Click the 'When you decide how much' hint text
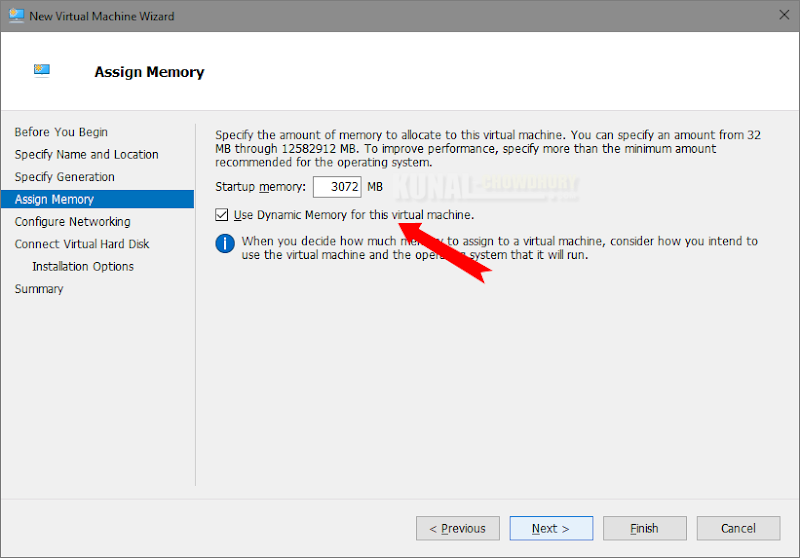The image size is (800, 558). coord(499,248)
